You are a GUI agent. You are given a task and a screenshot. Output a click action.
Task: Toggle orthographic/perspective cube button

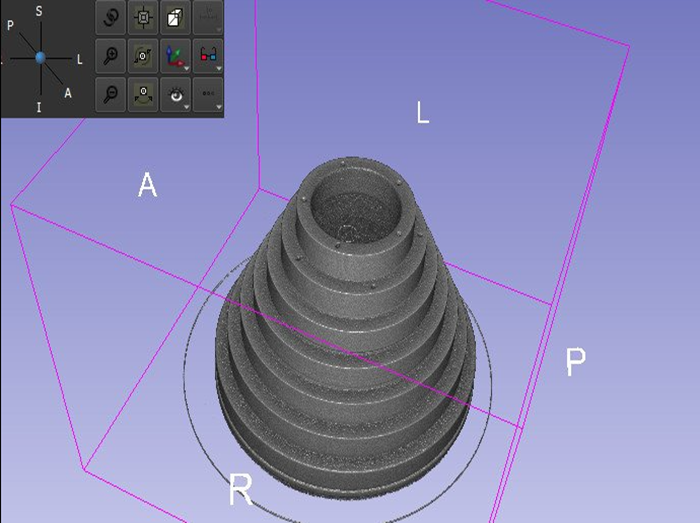[174, 17]
